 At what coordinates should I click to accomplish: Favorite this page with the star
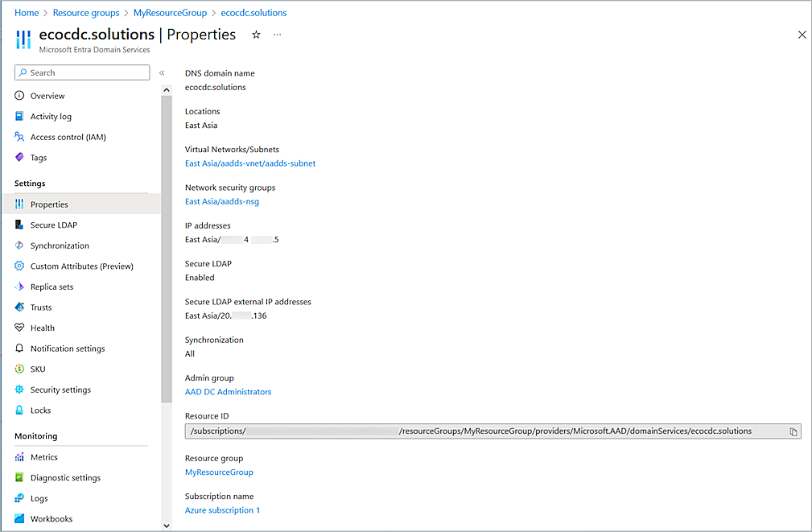point(256,35)
